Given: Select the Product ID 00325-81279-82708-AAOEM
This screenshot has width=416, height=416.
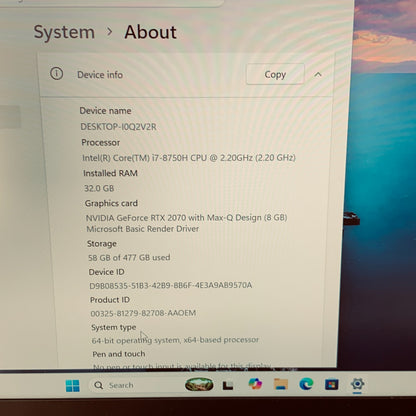Looking at the screenshot, I should click(x=143, y=313).
